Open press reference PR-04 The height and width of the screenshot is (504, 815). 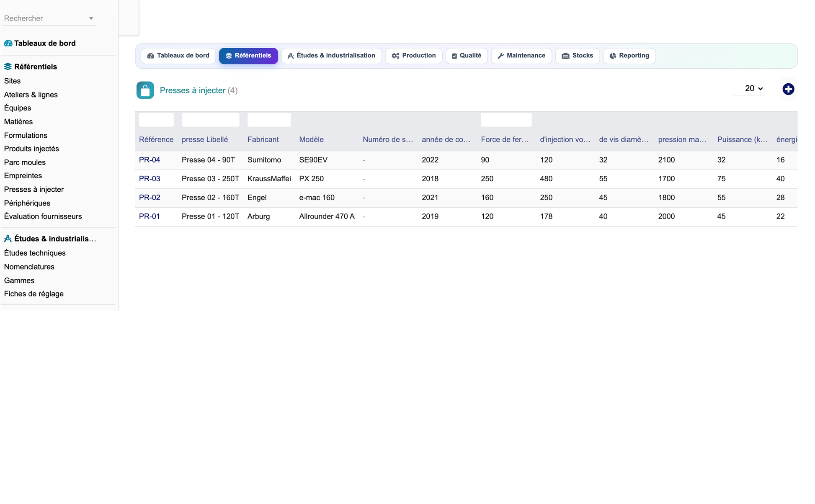point(150,160)
